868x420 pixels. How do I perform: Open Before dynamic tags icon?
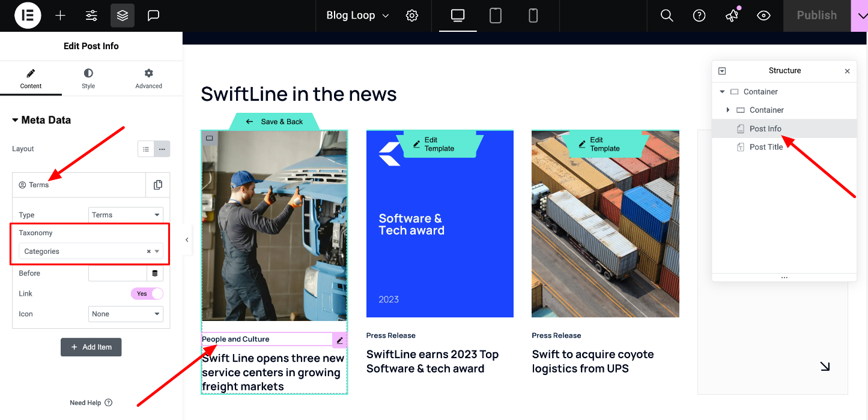click(155, 273)
